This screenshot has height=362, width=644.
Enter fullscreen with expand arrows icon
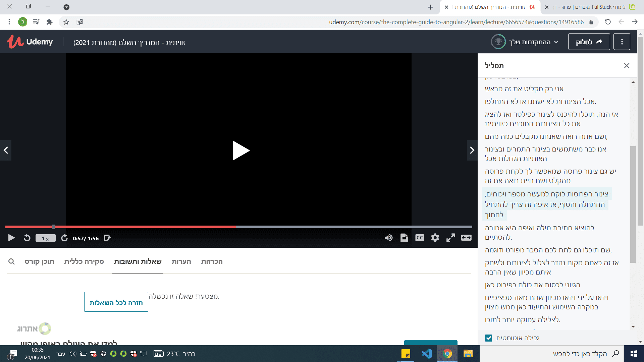click(x=450, y=238)
